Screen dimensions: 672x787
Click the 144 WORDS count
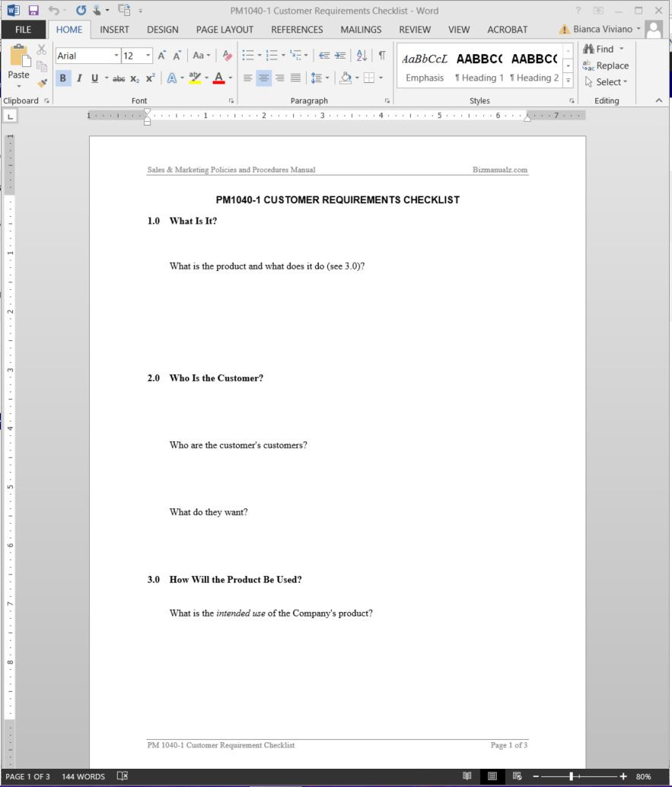83,776
